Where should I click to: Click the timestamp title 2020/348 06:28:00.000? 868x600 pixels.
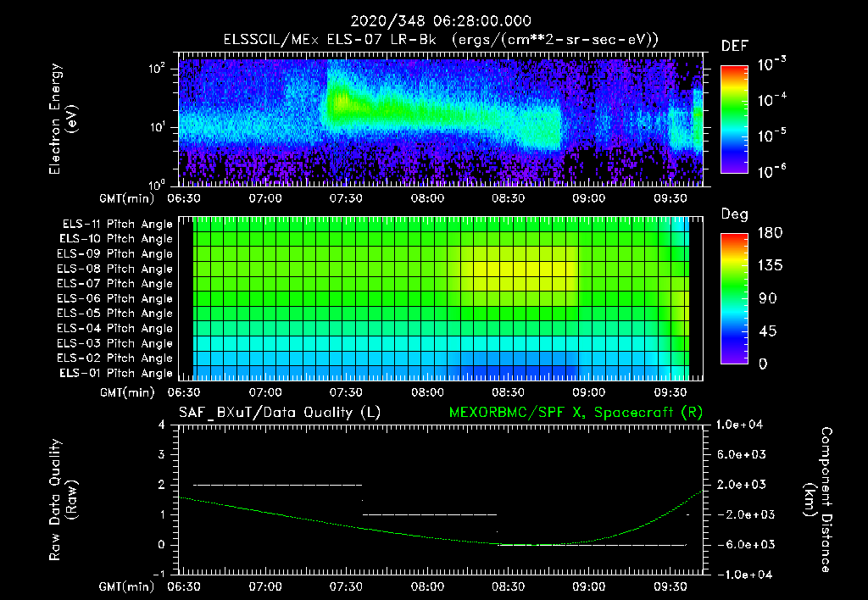441,21
